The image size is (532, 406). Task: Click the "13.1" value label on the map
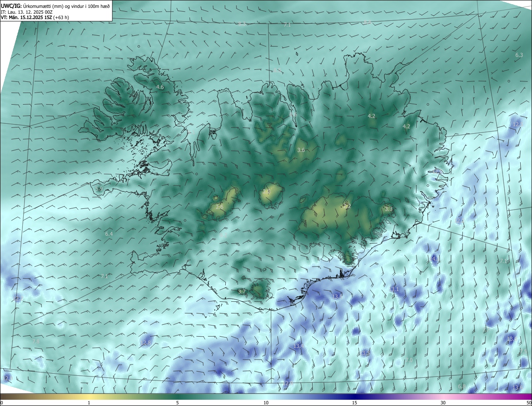394,289
